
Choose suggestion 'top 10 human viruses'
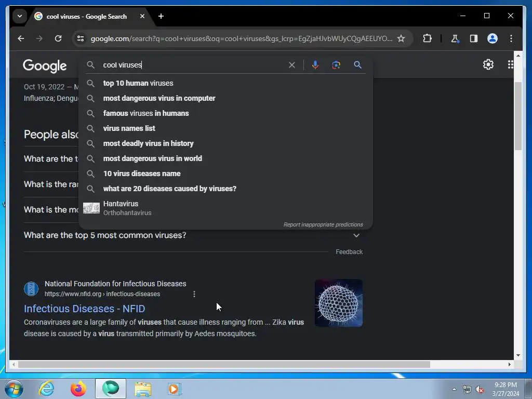click(225, 83)
